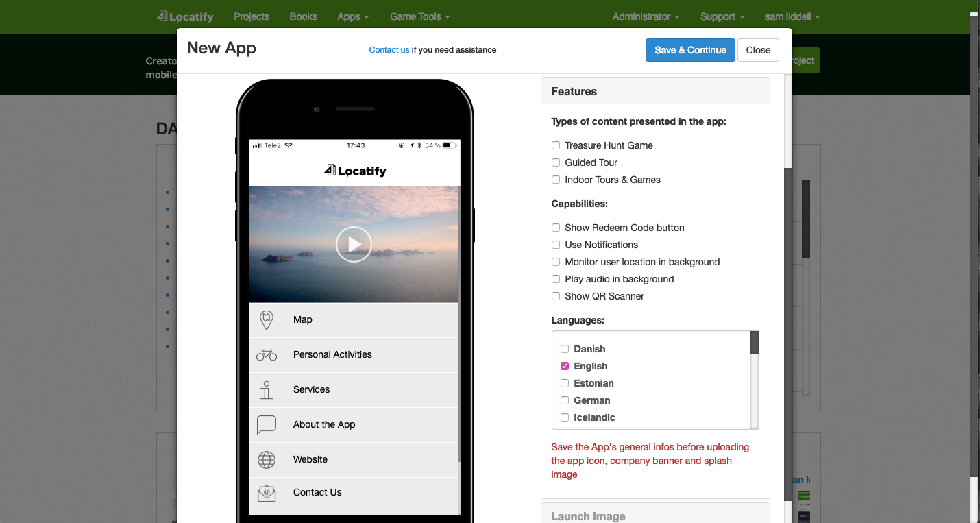Enable Treasure Hunt Game checkbox

(x=556, y=145)
